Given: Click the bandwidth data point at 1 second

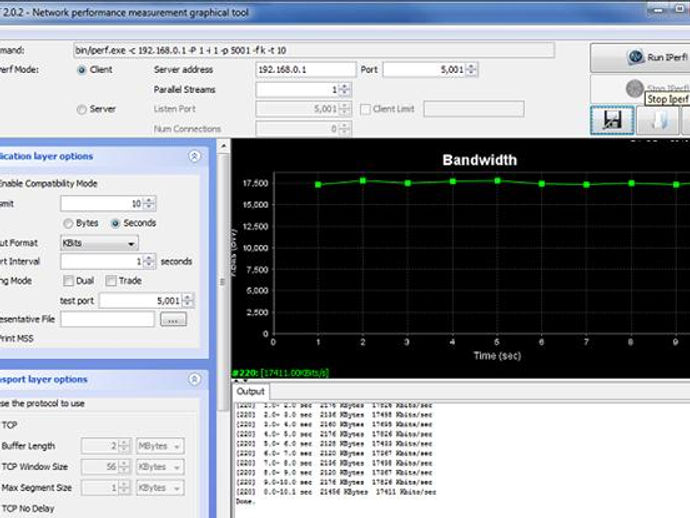Looking at the screenshot, I should click(x=318, y=185).
